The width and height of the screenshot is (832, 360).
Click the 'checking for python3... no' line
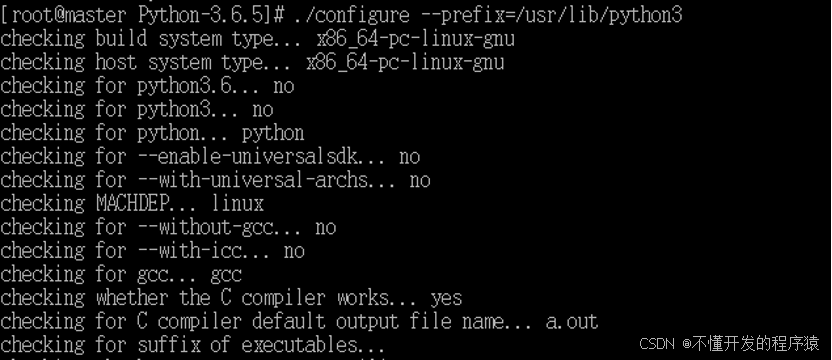point(136,109)
